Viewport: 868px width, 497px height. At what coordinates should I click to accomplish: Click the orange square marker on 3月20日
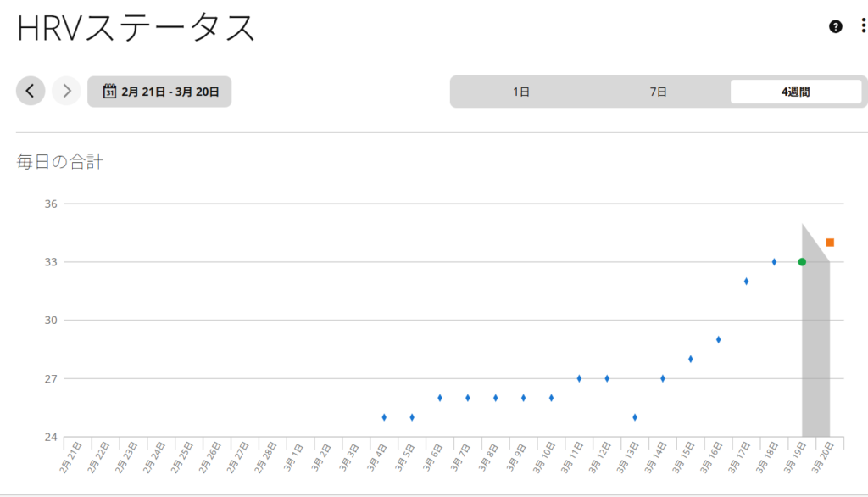pos(830,243)
